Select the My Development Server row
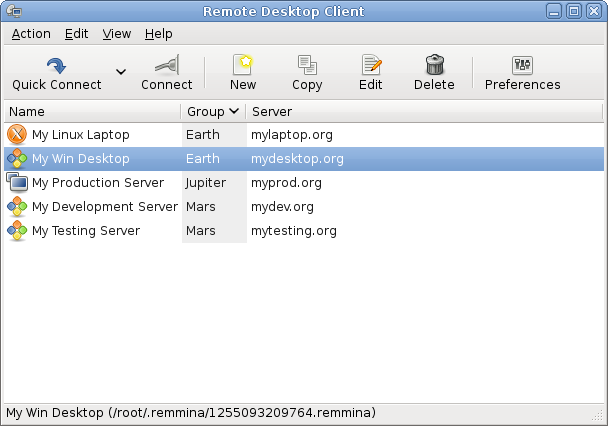608x426 pixels. coord(104,206)
